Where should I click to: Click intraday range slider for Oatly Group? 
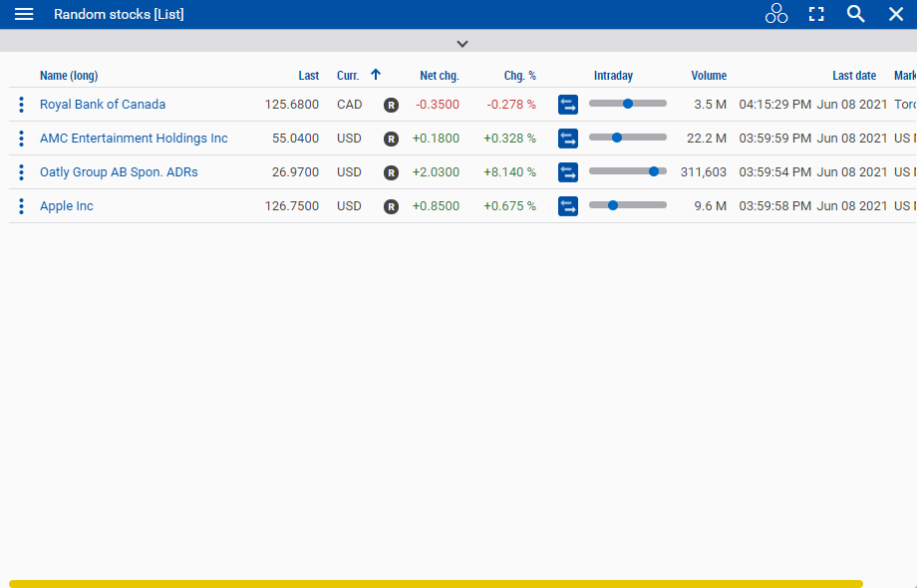tap(628, 171)
